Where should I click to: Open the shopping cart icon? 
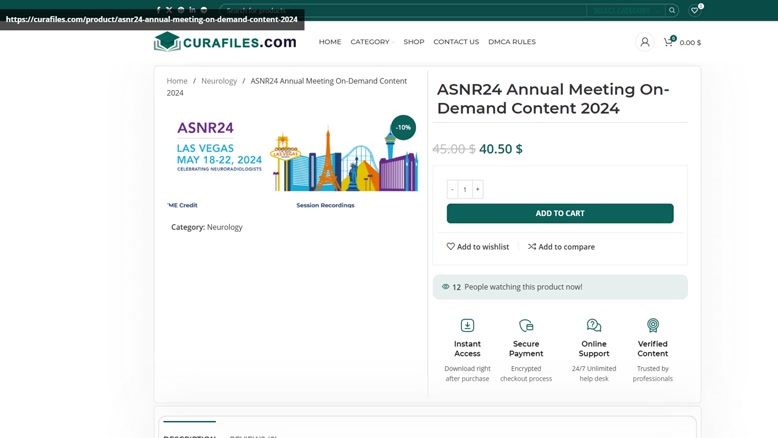click(x=669, y=42)
